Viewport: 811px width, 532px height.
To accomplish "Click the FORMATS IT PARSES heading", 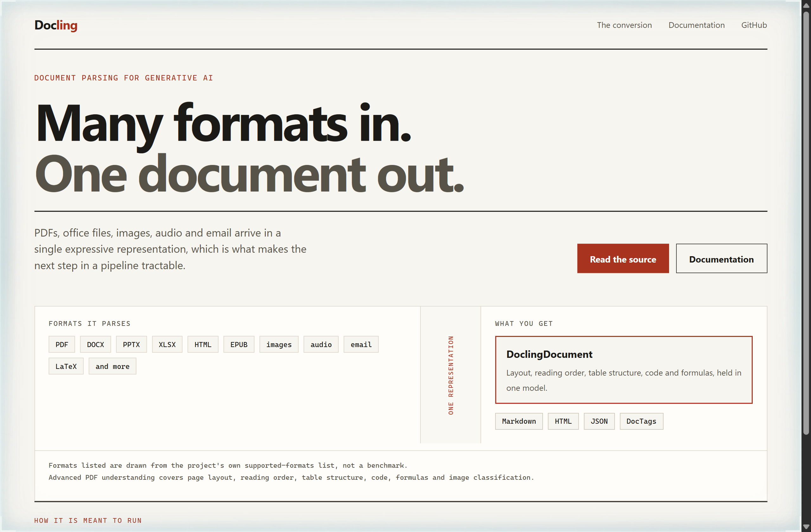I will [89, 323].
